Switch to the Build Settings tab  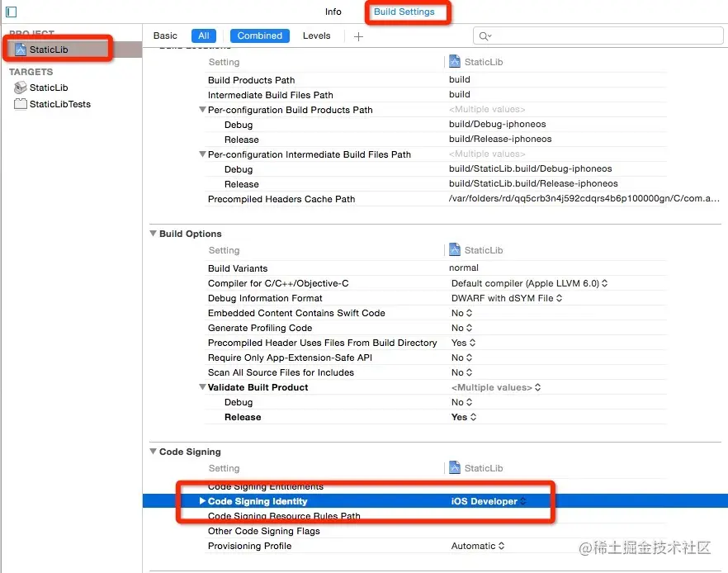click(404, 12)
